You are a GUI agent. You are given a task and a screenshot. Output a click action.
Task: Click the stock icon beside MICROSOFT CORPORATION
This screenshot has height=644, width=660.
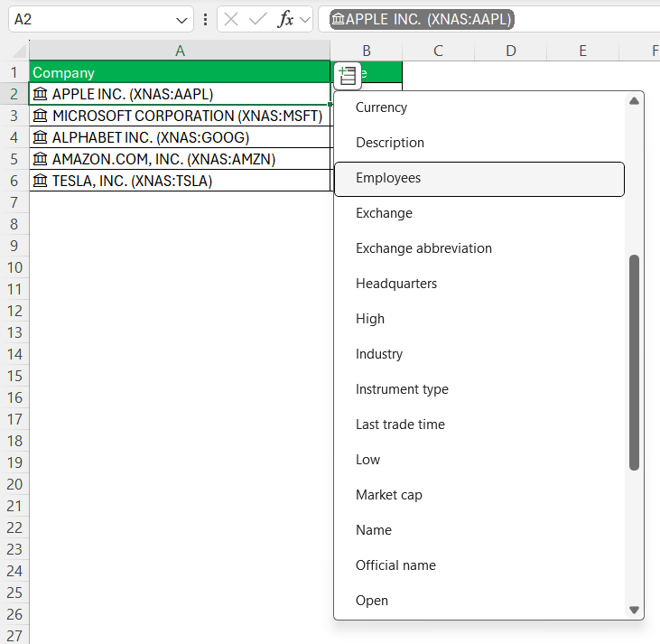41,116
